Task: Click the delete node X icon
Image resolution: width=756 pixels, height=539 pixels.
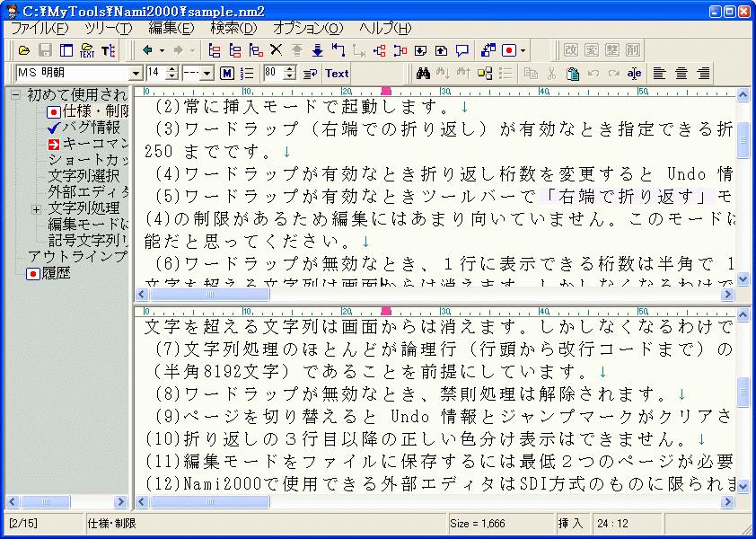Action: pos(276,50)
